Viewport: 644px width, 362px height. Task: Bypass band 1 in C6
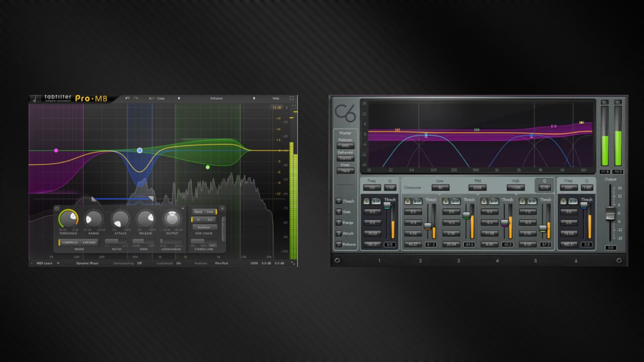pos(376,201)
